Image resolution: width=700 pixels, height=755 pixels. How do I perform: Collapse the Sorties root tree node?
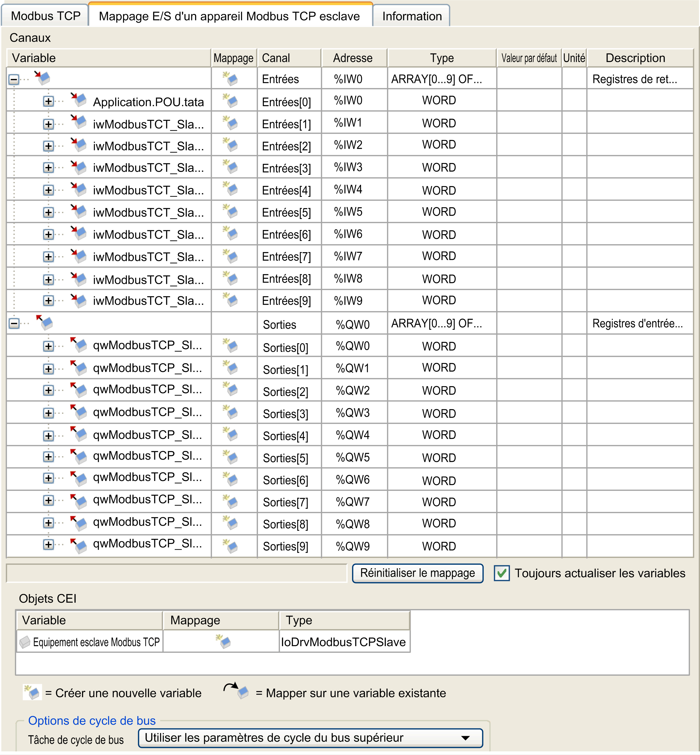tap(14, 324)
